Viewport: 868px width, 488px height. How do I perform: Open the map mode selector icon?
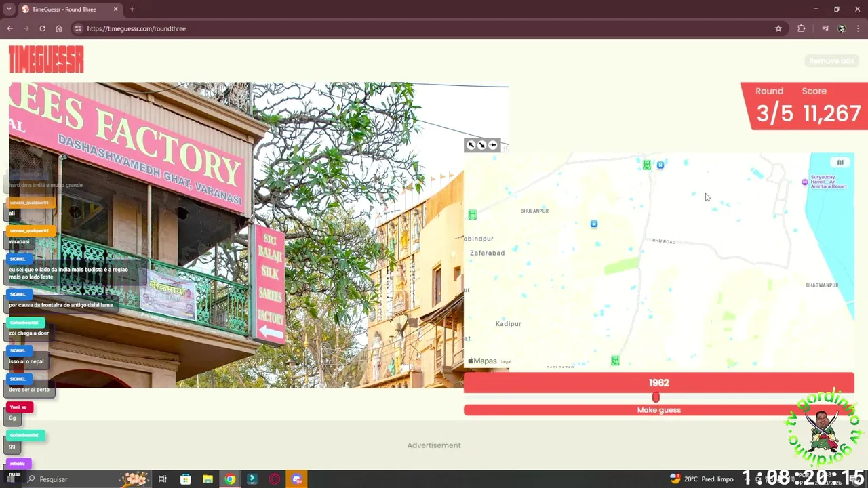click(x=840, y=163)
